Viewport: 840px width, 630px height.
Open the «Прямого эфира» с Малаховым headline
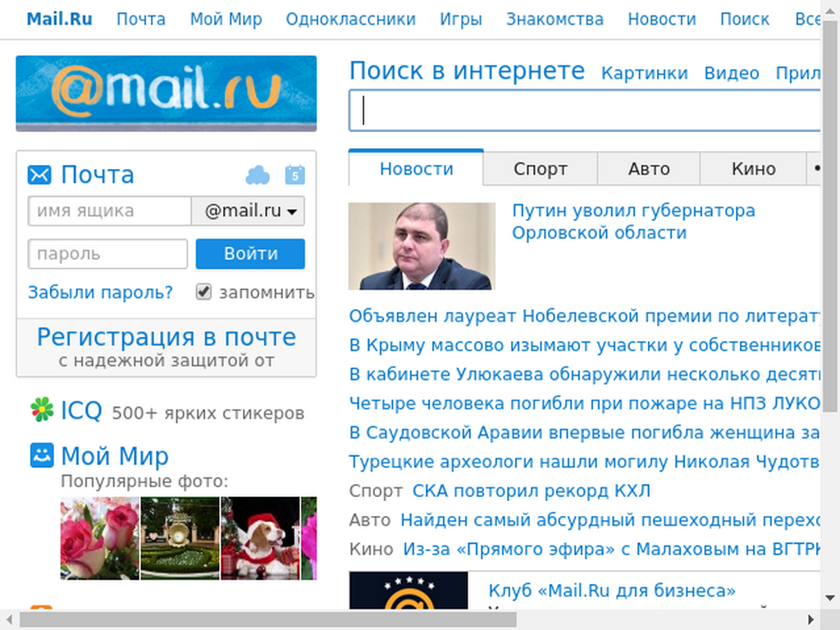tap(611, 549)
